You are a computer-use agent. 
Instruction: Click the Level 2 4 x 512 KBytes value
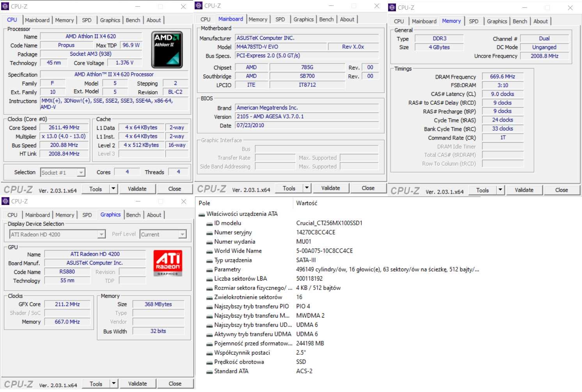point(141,145)
